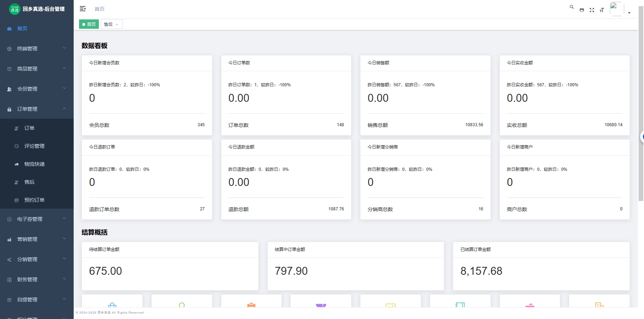The image size is (644, 319).
Task: Open the user avatar dropdown arrow
Action: (x=629, y=13)
